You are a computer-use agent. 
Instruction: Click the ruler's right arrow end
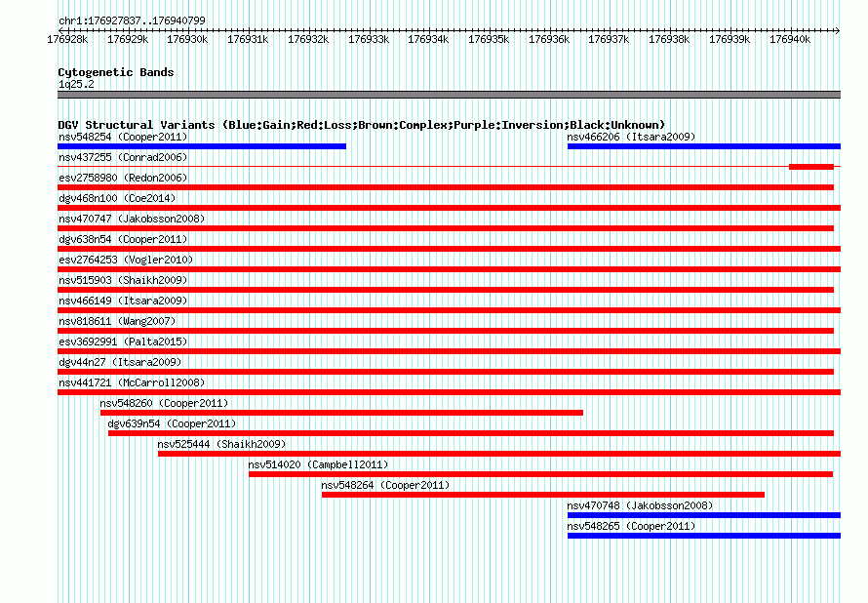pyautogui.click(x=837, y=30)
